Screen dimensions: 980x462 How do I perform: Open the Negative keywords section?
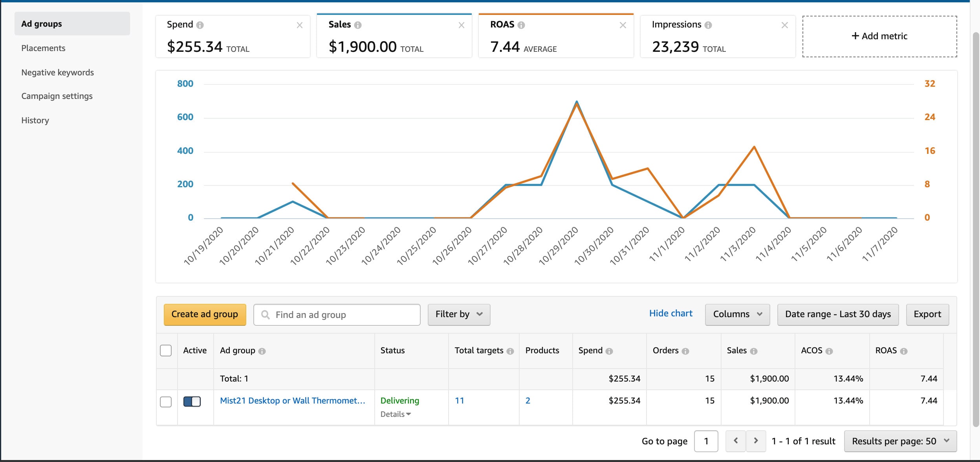pos(57,72)
